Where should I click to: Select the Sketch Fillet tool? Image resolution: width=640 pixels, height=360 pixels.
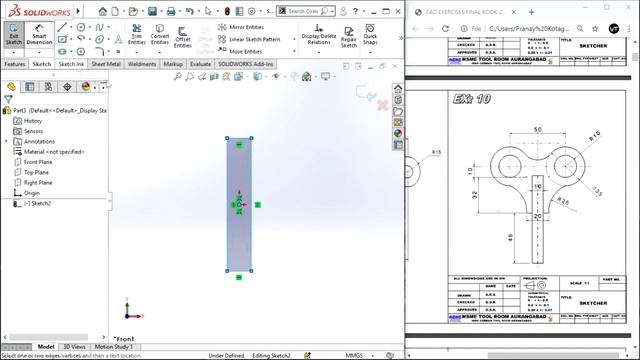99,51
